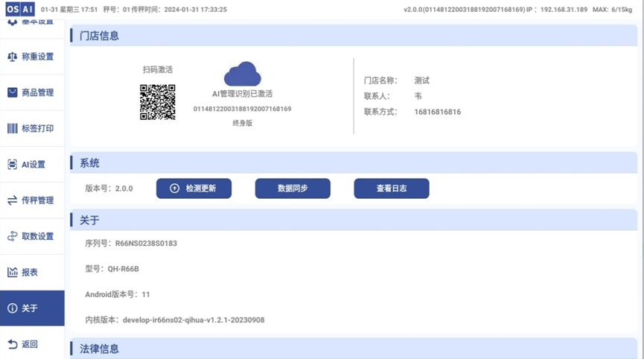The width and height of the screenshot is (644, 359).
Task: Click the 系统 section header
Action: click(90, 163)
